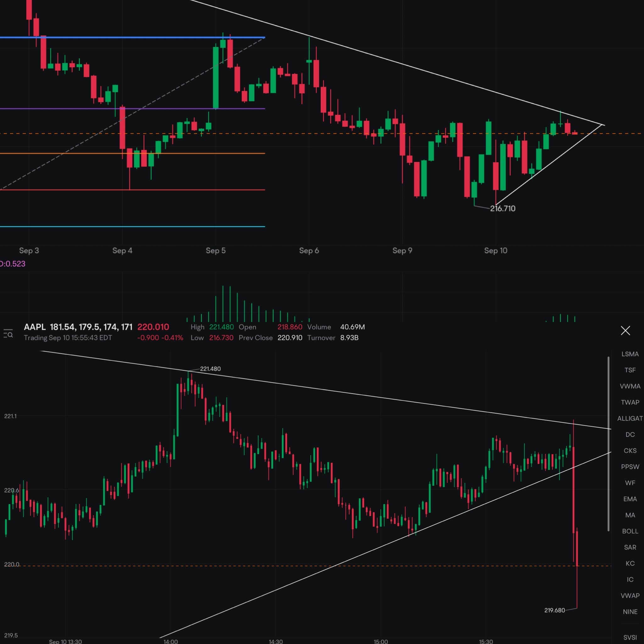Click the Sep 3 date label

click(29, 251)
